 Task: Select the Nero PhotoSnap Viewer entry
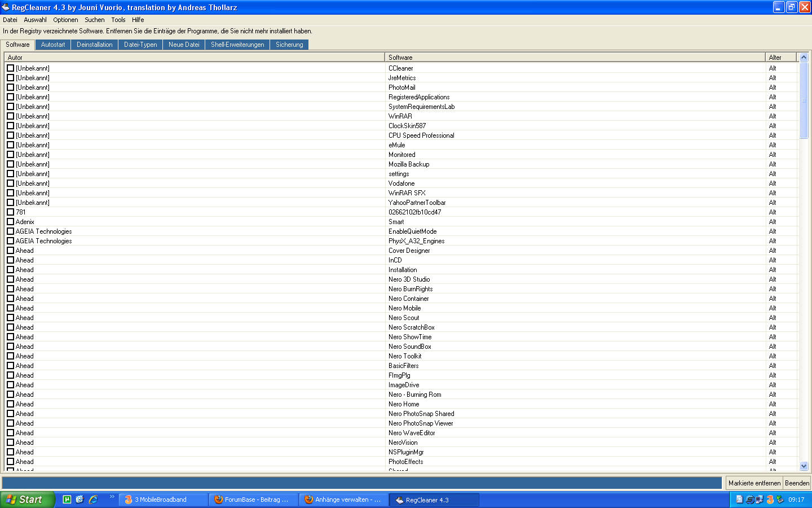(421, 423)
